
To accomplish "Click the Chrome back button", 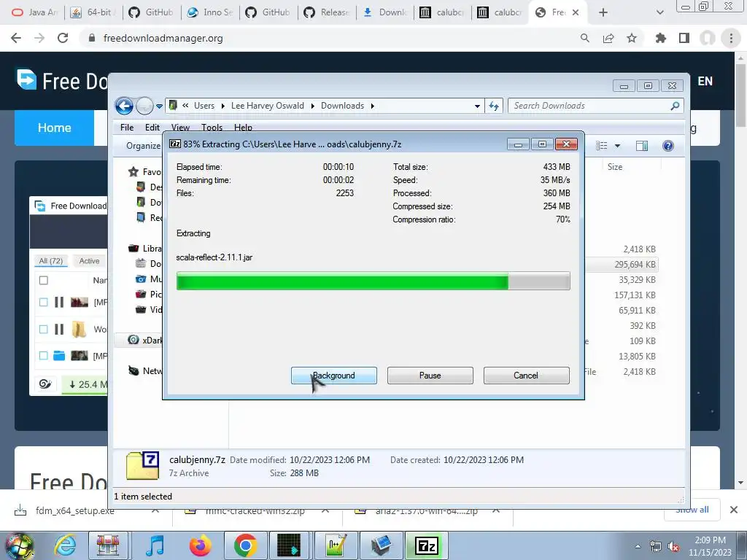I will (16, 38).
